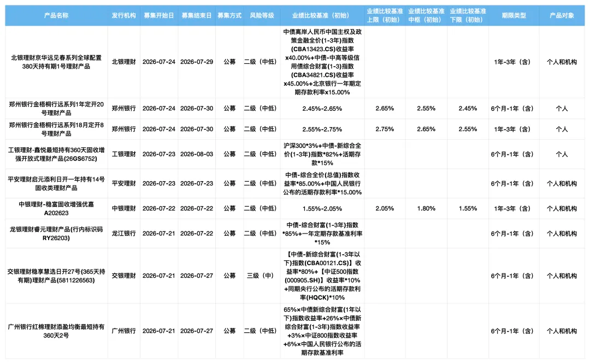Click term type 6个月-1年（含）in 工银理财 row
The image size is (590, 364).
pos(514,154)
